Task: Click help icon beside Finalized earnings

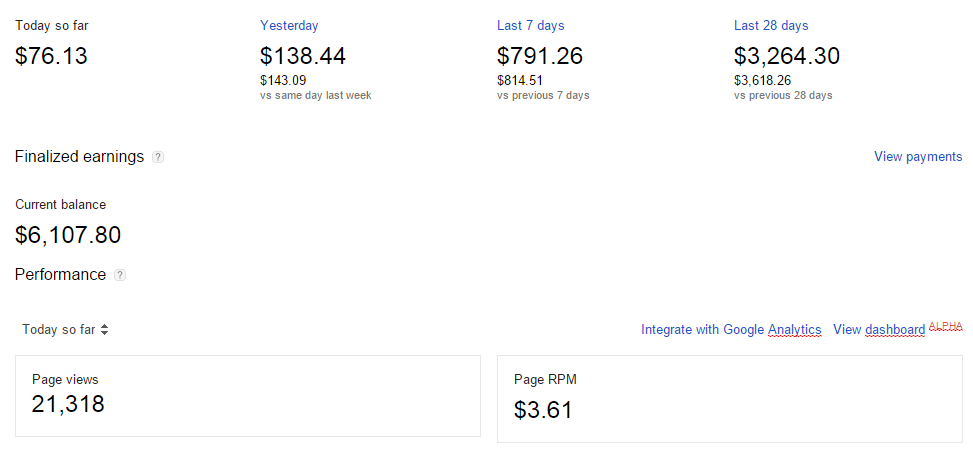Action: click(158, 157)
